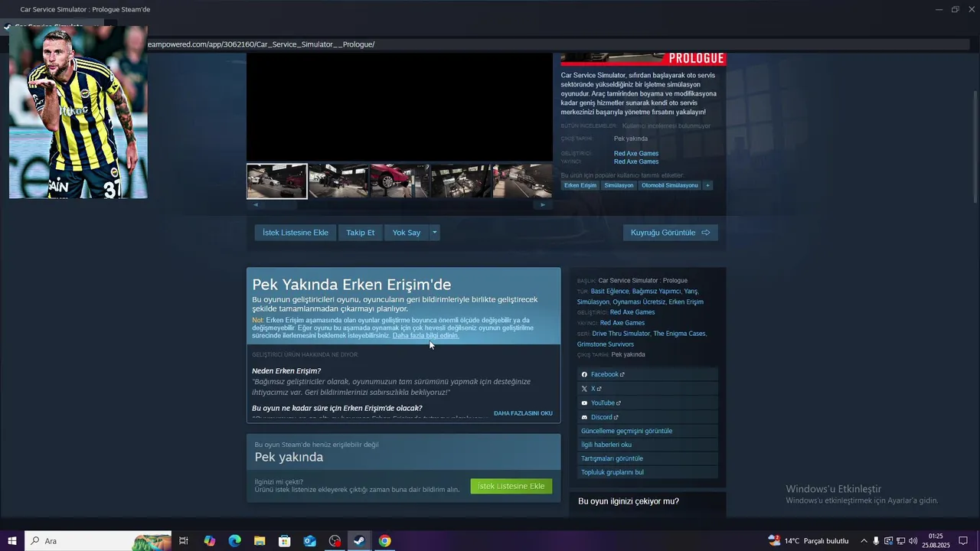Open File Explorer from the taskbar
This screenshot has height=551, width=980.
tap(260, 541)
